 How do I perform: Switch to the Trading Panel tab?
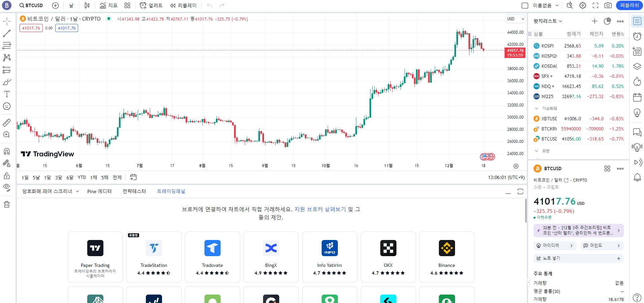click(x=171, y=191)
